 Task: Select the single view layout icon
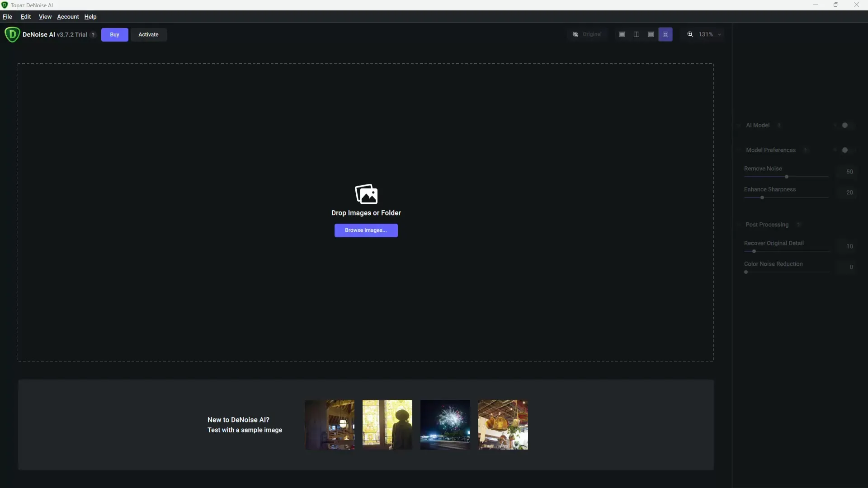pos(622,34)
